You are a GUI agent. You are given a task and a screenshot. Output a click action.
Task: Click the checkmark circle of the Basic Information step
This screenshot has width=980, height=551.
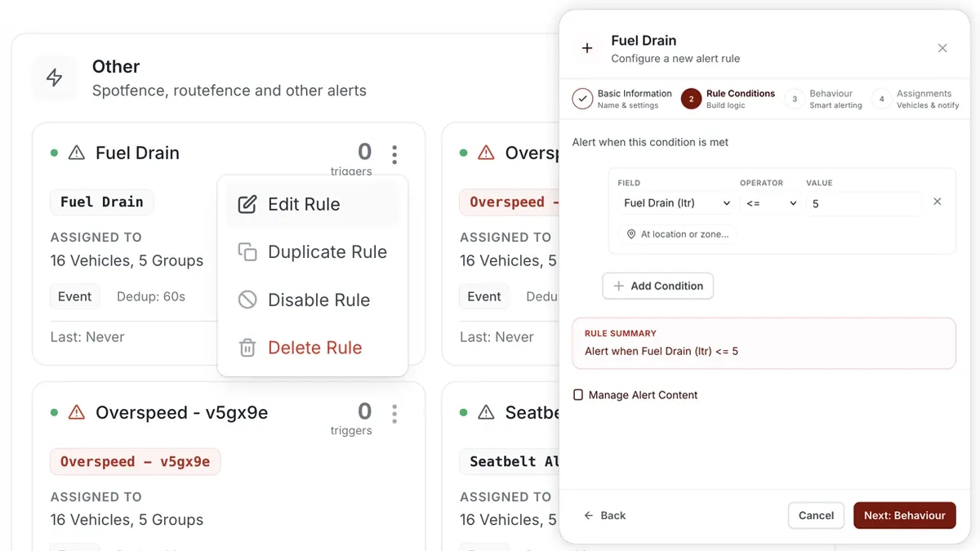tap(582, 99)
